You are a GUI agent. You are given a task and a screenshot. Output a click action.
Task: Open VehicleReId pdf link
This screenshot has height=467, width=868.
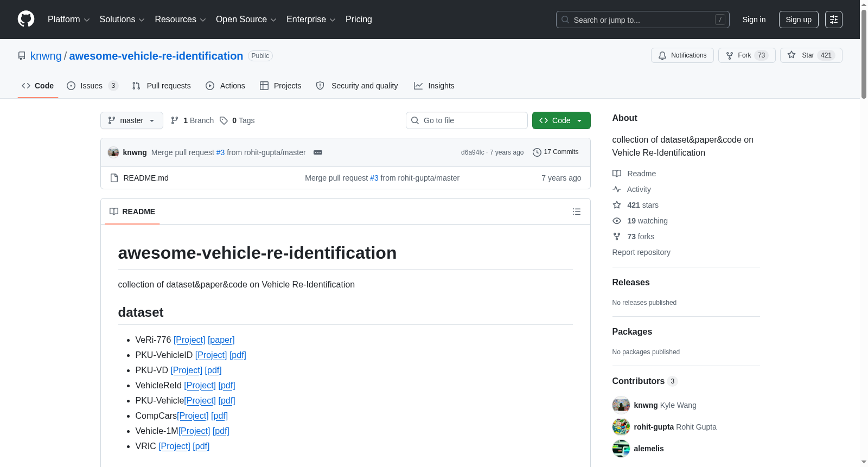pyautogui.click(x=227, y=385)
